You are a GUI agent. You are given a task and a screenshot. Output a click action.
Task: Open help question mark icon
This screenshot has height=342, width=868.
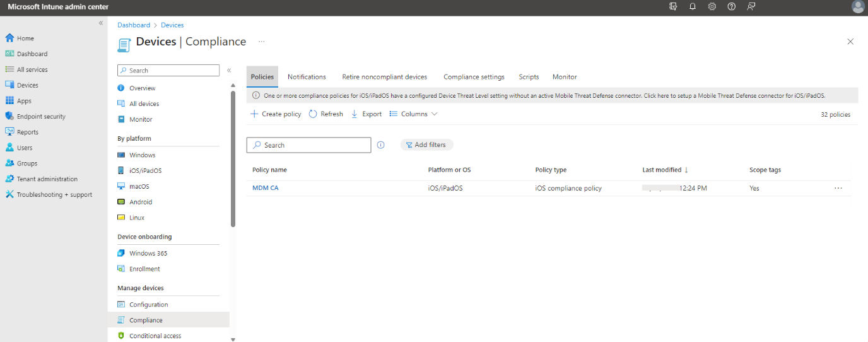click(x=732, y=6)
